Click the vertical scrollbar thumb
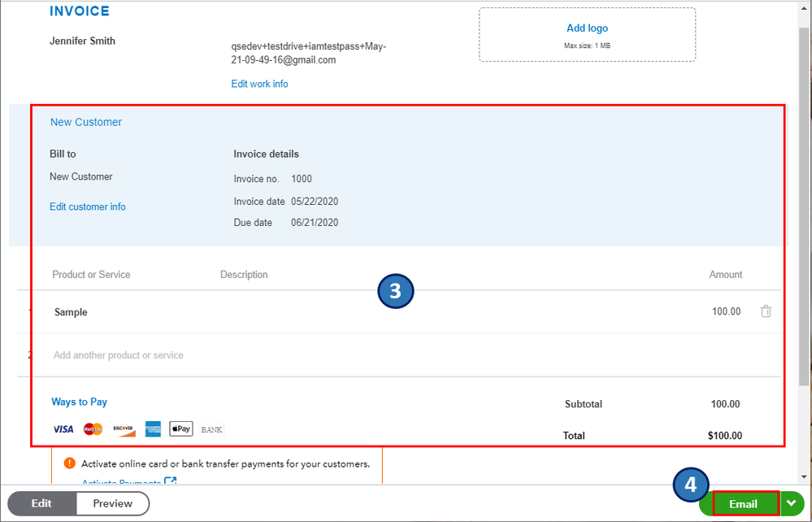This screenshot has width=812, height=522. click(804, 207)
